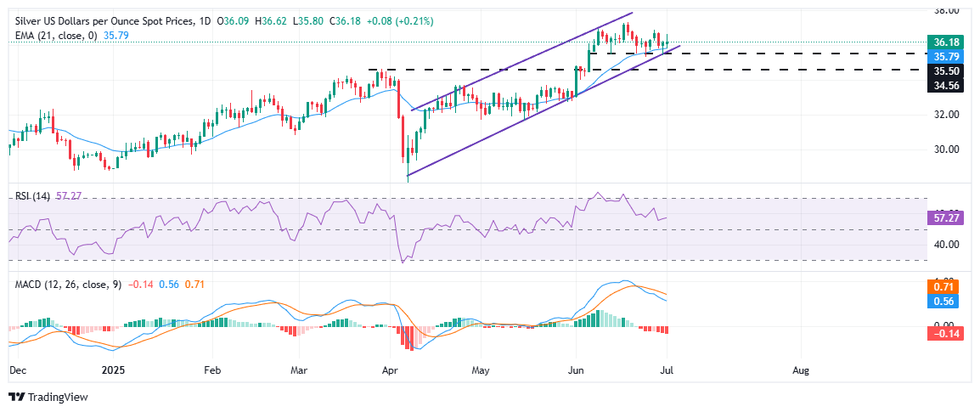Click the 2025 year marker on time axis
This screenshot has height=412, width=980.
[x=113, y=370]
